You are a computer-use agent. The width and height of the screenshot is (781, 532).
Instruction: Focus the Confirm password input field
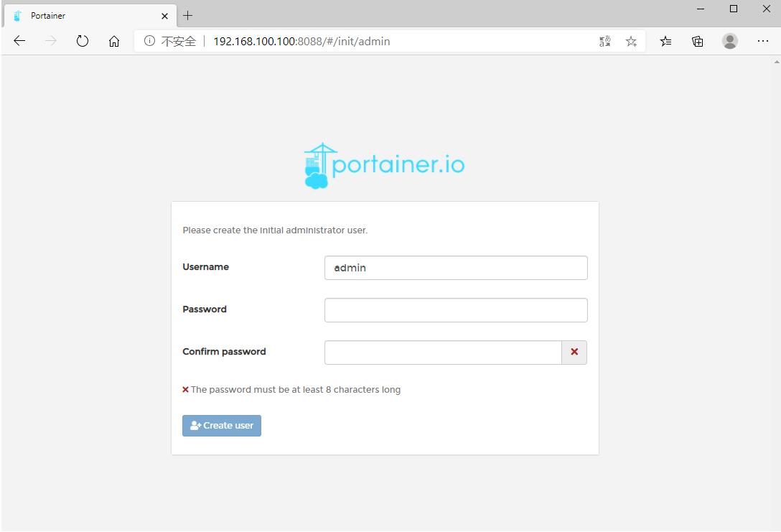pyautogui.click(x=443, y=353)
